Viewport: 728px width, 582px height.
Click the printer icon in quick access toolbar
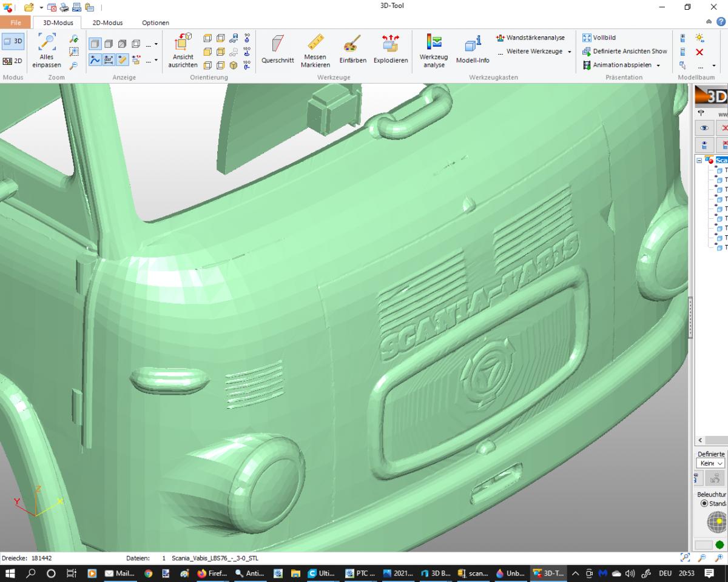[65, 7]
